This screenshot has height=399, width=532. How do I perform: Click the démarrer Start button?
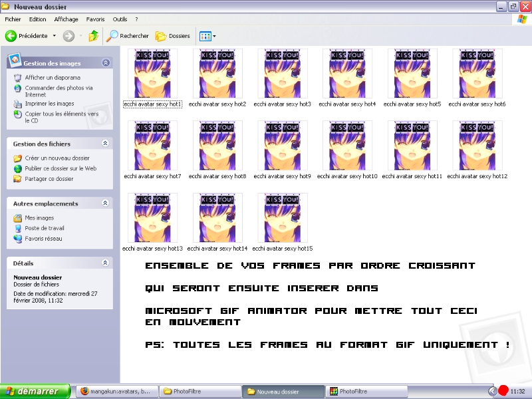[35, 392]
